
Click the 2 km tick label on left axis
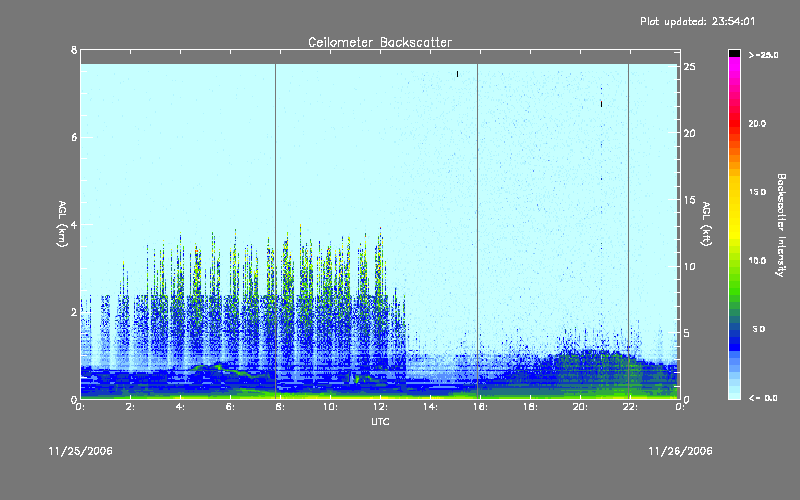(x=74, y=312)
